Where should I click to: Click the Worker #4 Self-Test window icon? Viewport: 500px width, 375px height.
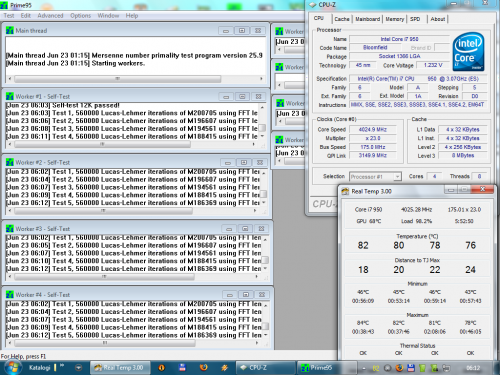point(10,295)
